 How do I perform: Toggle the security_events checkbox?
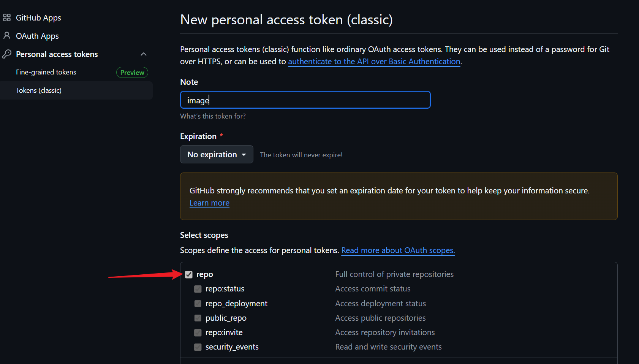tap(198, 347)
